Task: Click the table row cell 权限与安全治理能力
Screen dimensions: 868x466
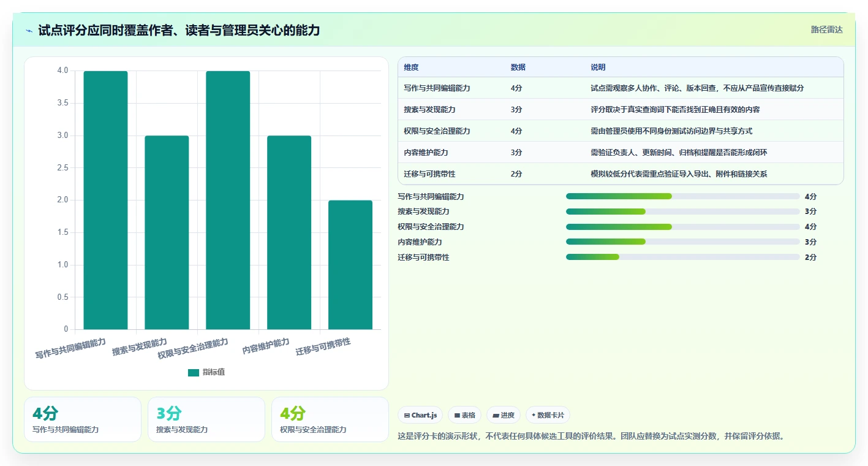Action: tap(437, 131)
